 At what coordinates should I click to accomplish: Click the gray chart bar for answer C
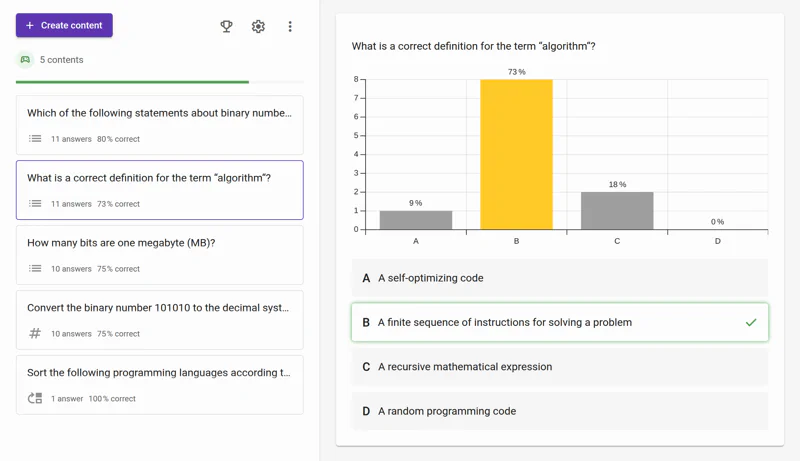[617, 211]
